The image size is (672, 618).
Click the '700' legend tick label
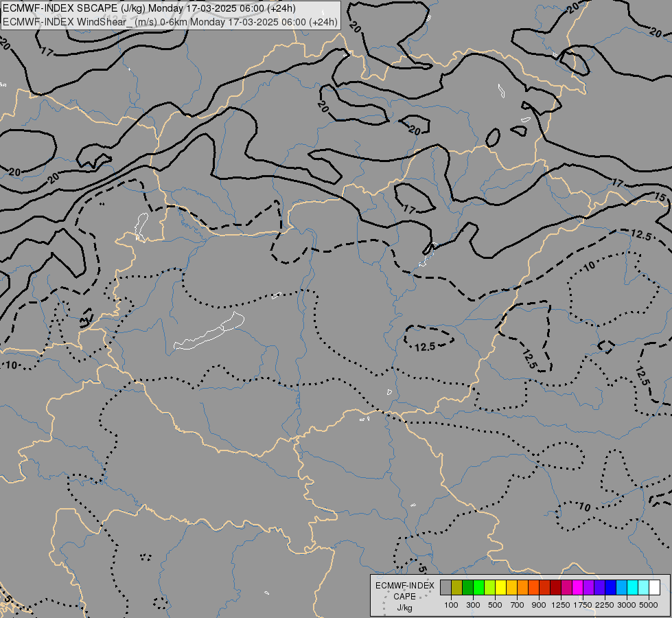tap(518, 605)
